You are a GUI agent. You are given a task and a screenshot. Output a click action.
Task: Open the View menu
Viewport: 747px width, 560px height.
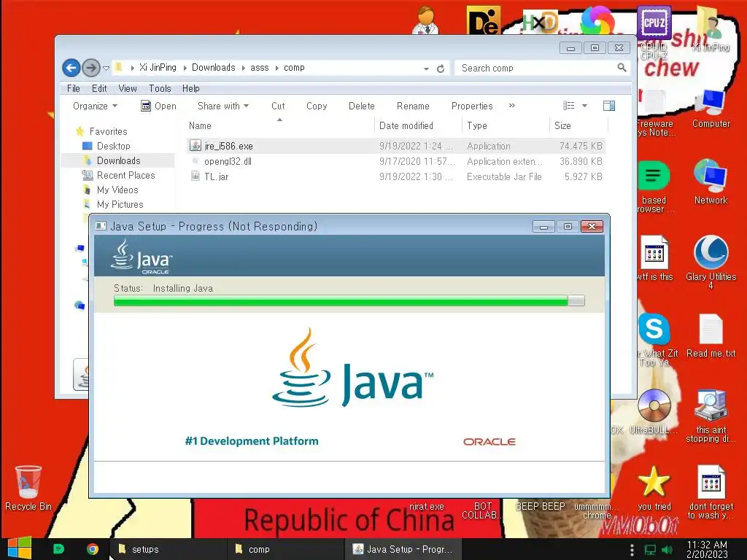pyautogui.click(x=127, y=88)
